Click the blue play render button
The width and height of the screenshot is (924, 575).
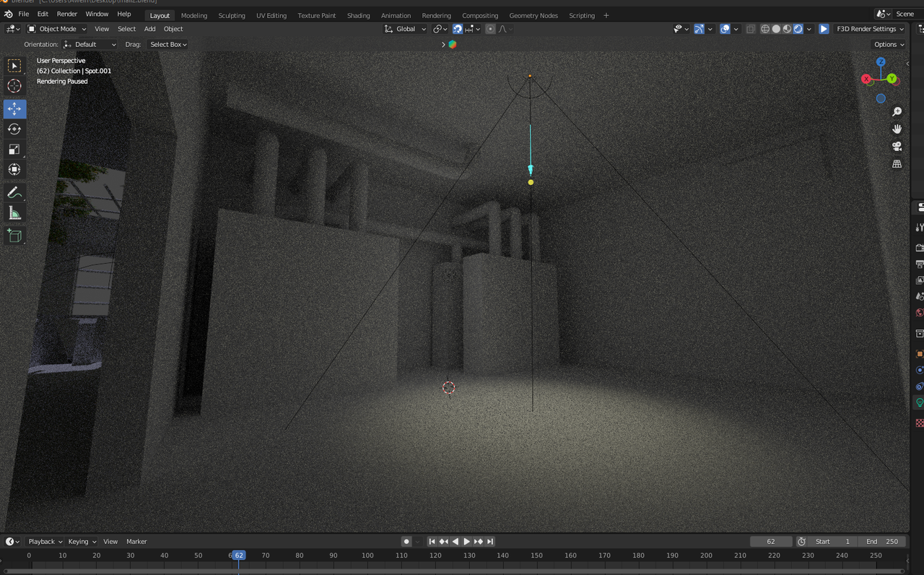click(824, 29)
